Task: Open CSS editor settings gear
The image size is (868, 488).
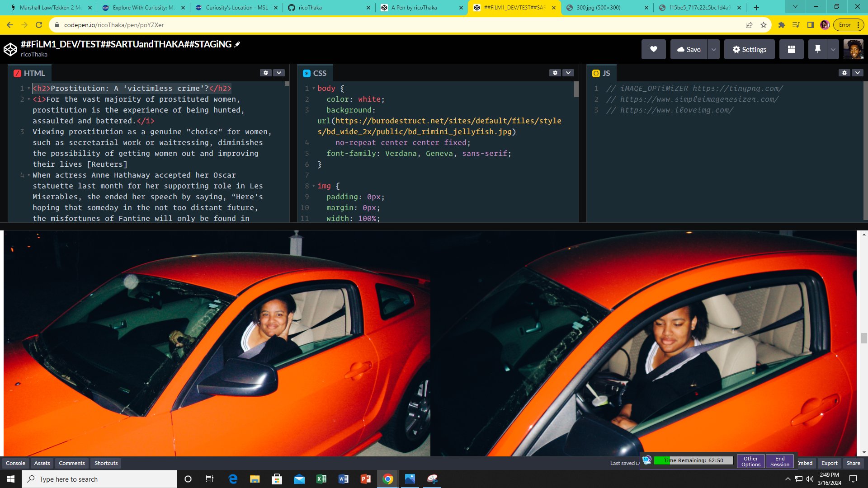Action: (555, 73)
